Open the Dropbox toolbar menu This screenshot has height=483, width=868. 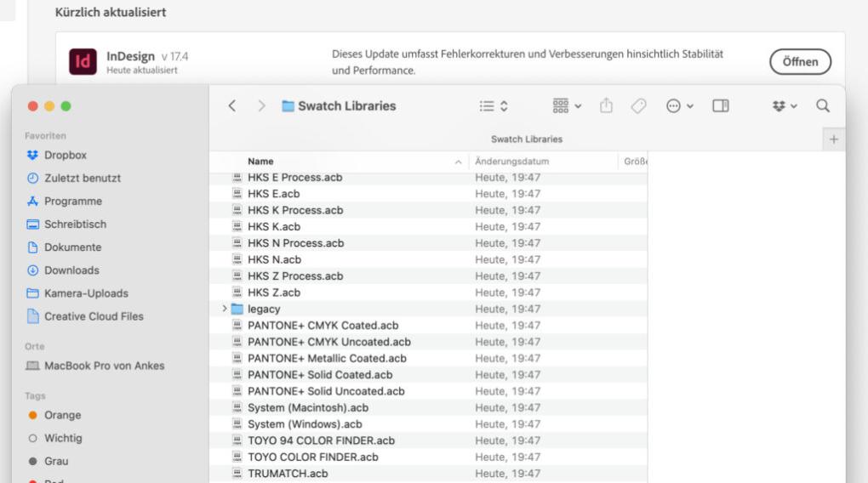coord(784,106)
